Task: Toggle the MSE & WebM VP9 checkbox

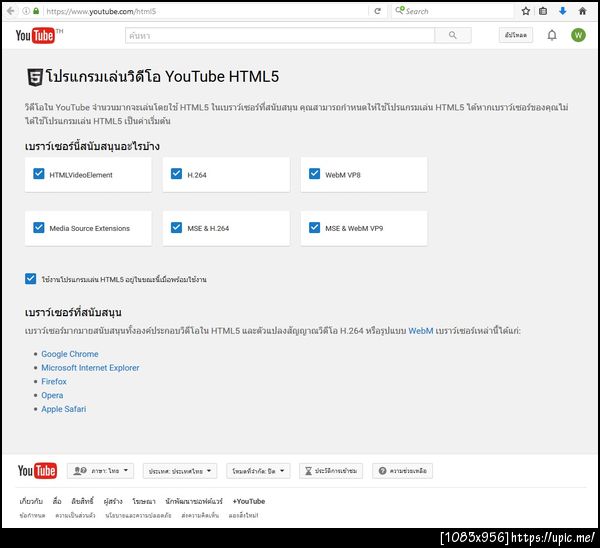Action: [314, 227]
